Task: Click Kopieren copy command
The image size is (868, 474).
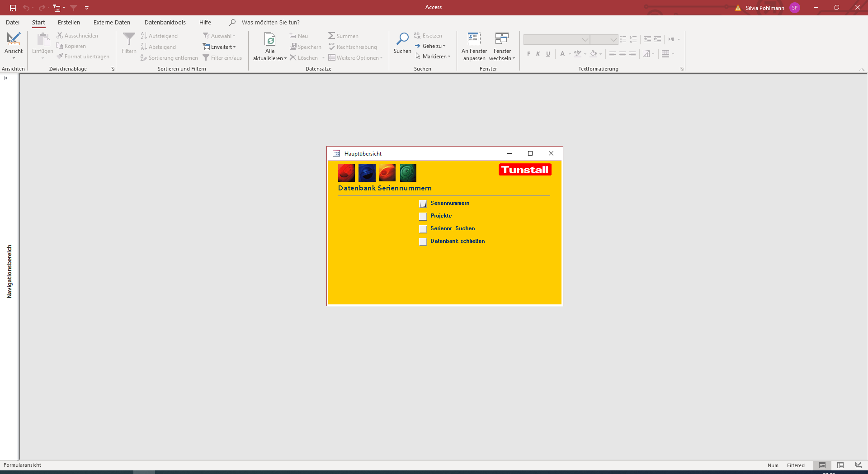Action: coord(71,46)
